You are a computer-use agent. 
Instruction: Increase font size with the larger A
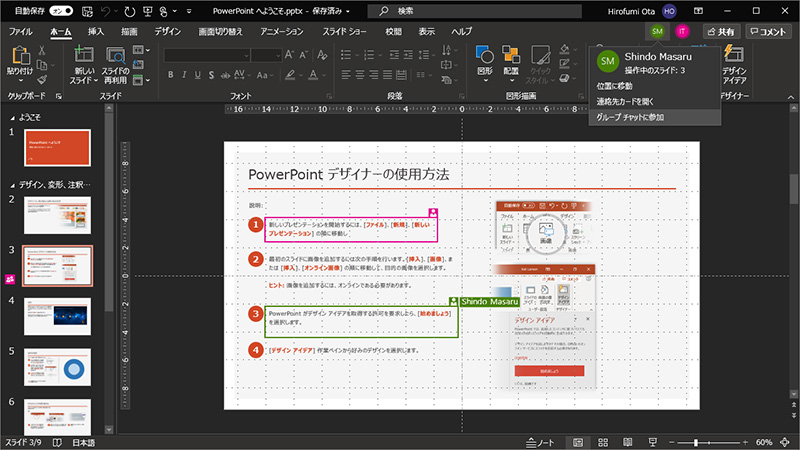coord(289,55)
